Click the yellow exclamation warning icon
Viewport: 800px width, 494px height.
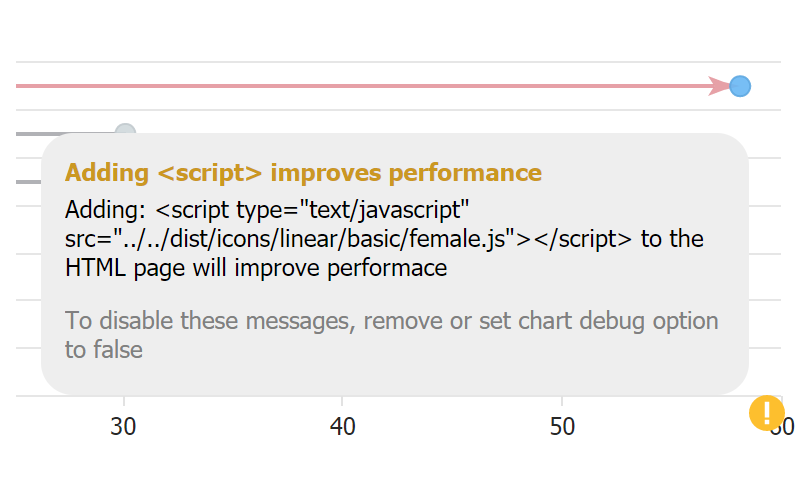tap(766, 412)
